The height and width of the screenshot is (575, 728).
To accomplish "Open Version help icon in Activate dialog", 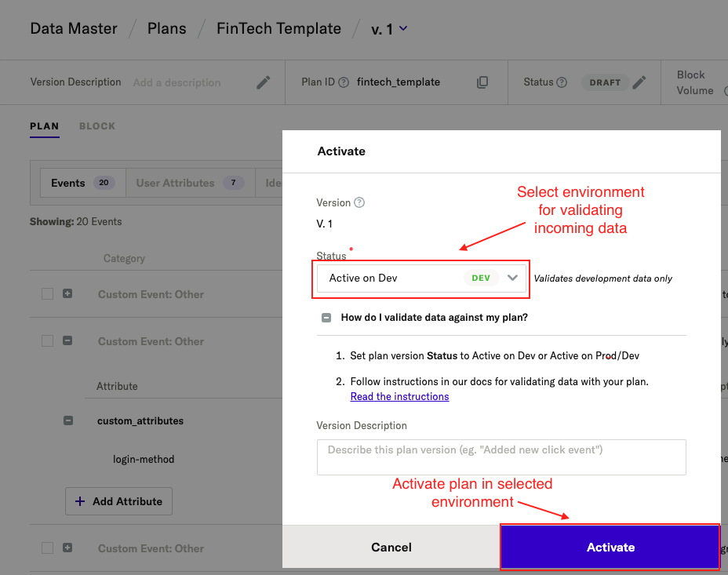I will pos(359,202).
